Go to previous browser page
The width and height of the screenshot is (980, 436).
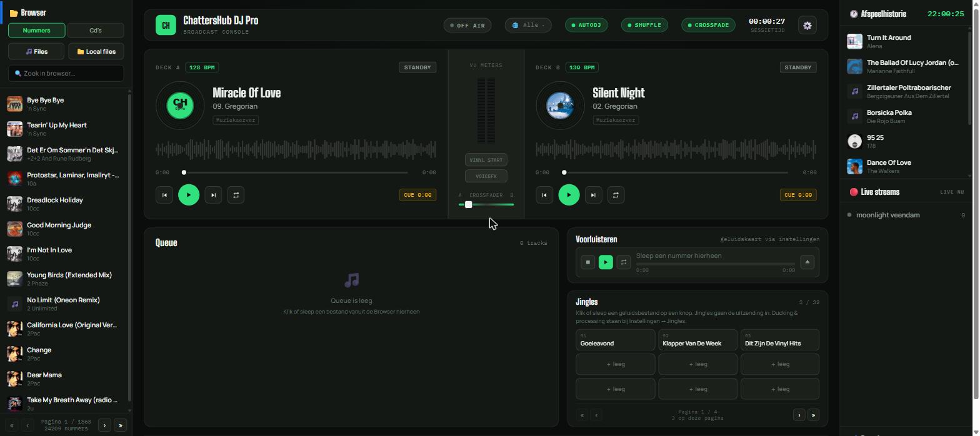tap(27, 425)
